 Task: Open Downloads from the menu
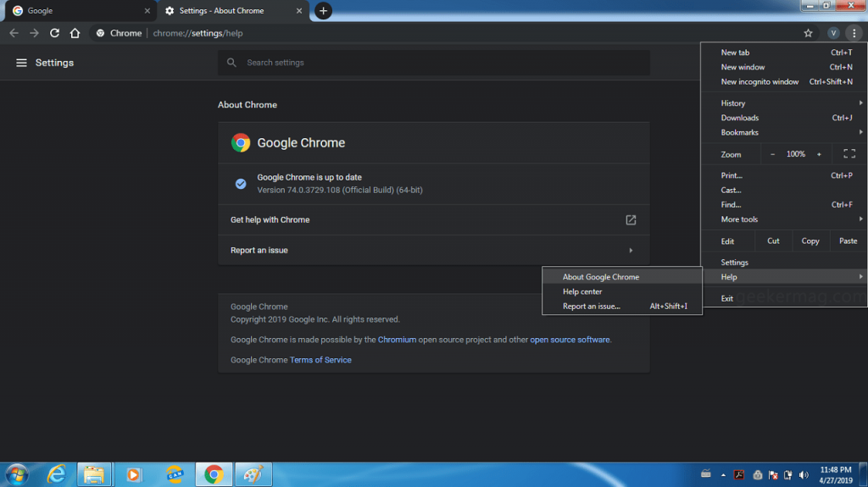783,118
